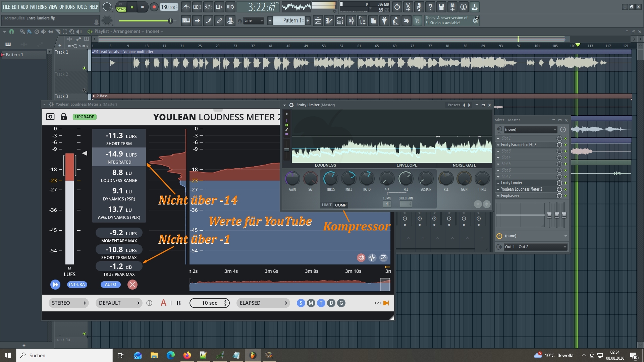
Task: Pause playback with the pause button
Action: pyautogui.click(x=132, y=7)
